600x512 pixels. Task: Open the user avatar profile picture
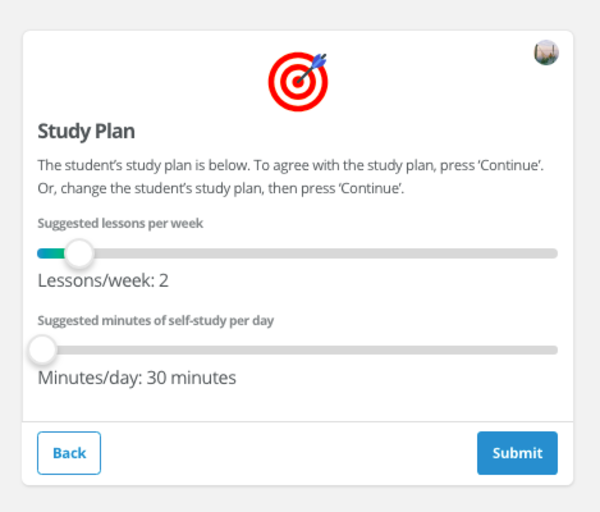coord(546,52)
